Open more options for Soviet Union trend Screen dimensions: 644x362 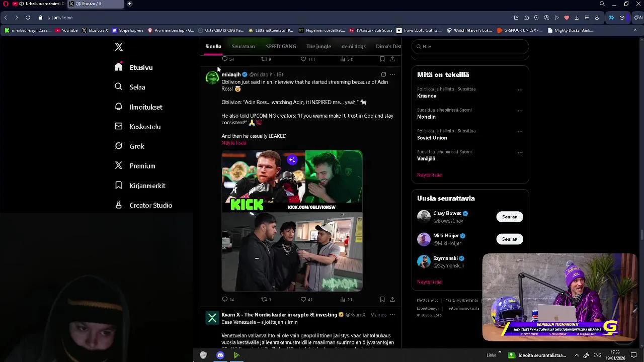tap(520, 132)
